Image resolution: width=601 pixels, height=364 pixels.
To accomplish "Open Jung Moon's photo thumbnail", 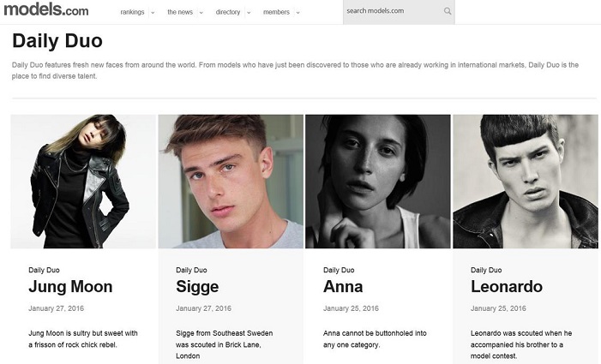I will (83, 182).
